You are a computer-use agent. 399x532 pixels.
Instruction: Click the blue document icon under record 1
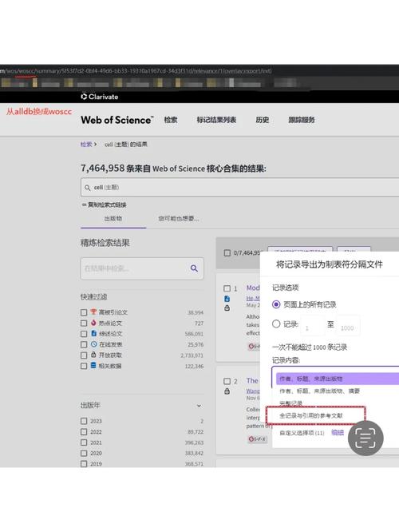227,299
